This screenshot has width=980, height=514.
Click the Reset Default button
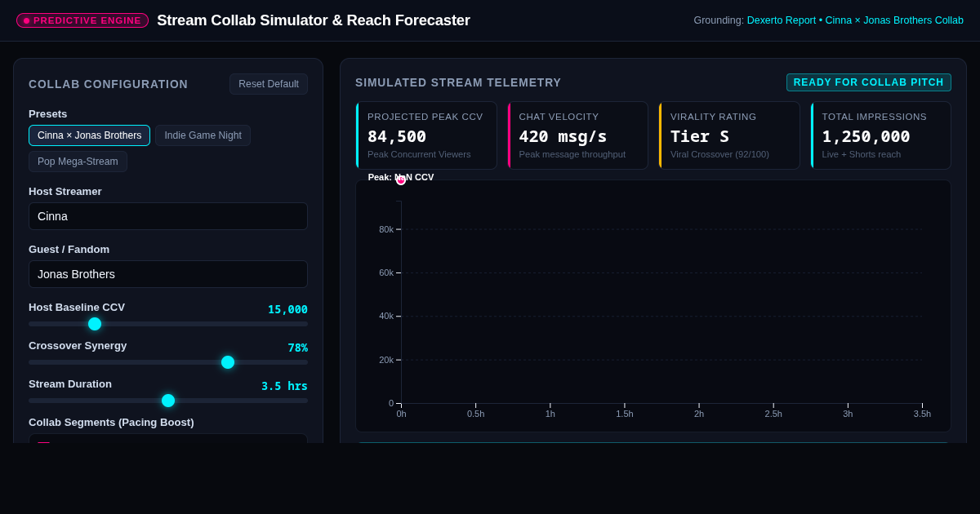(x=269, y=84)
